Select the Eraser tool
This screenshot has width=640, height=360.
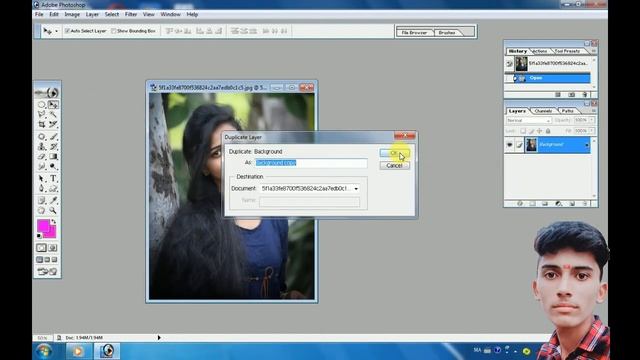42,156
